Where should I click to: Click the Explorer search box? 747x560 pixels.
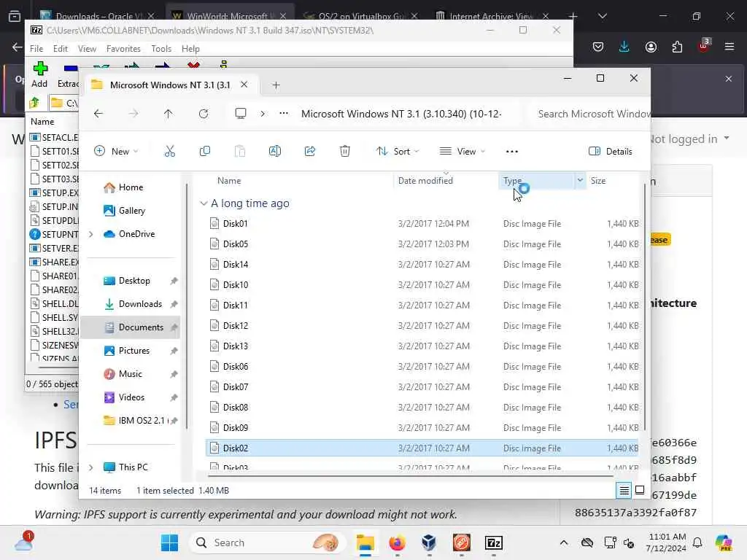pyautogui.click(x=590, y=114)
